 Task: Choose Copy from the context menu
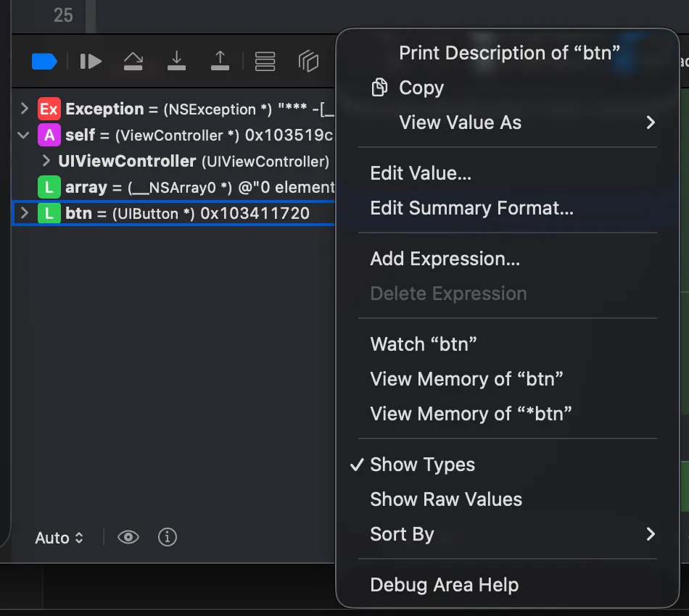coord(508,88)
